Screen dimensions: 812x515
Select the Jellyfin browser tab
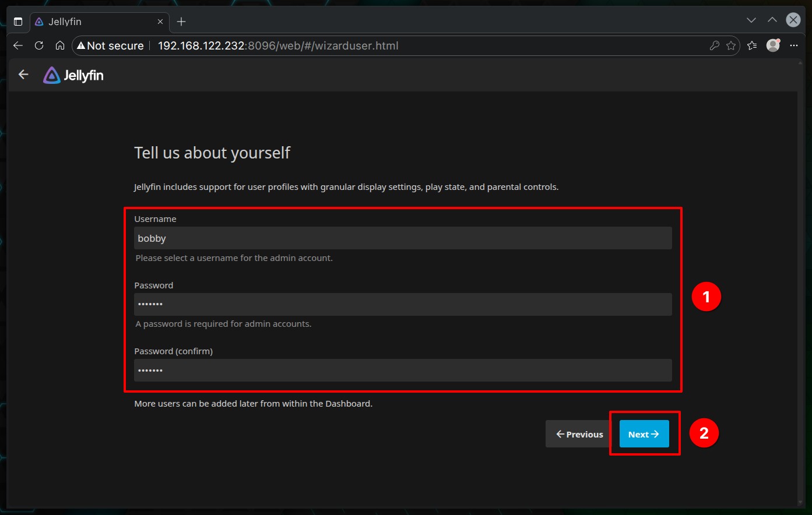point(93,22)
